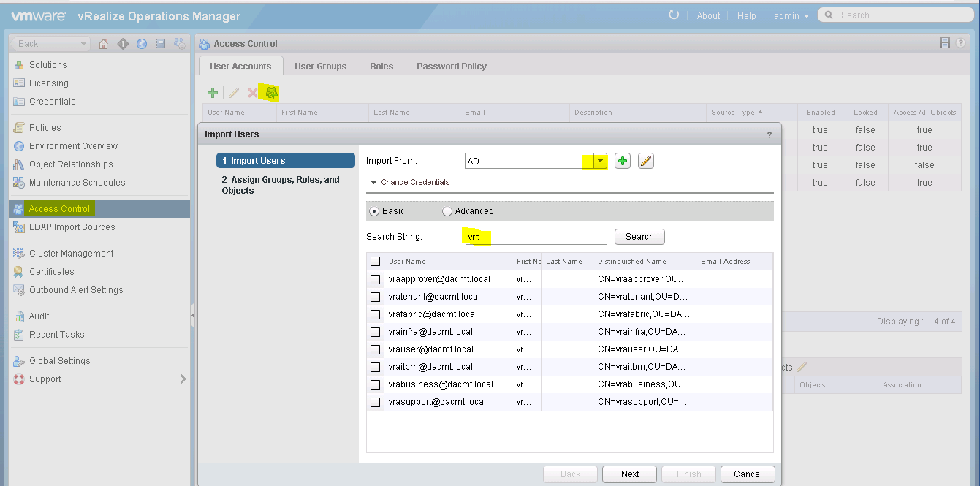Click the Cancel button in the dialog
This screenshot has width=980, height=486.
(x=748, y=474)
